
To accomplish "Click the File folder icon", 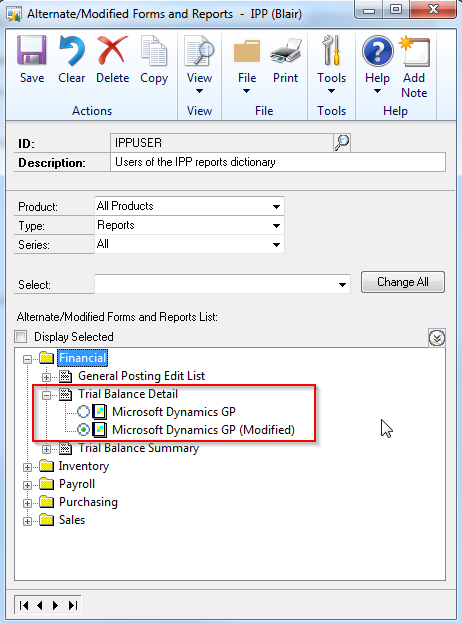I will coord(247,51).
